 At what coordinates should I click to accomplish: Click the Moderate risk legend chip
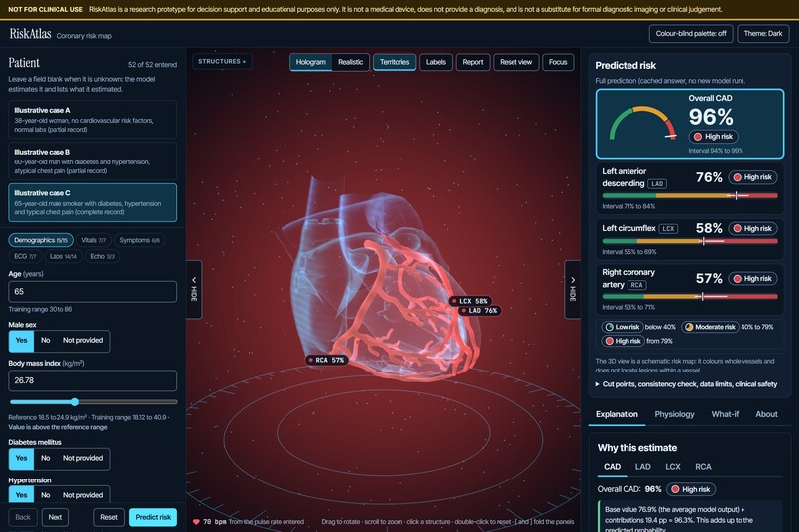coord(710,327)
